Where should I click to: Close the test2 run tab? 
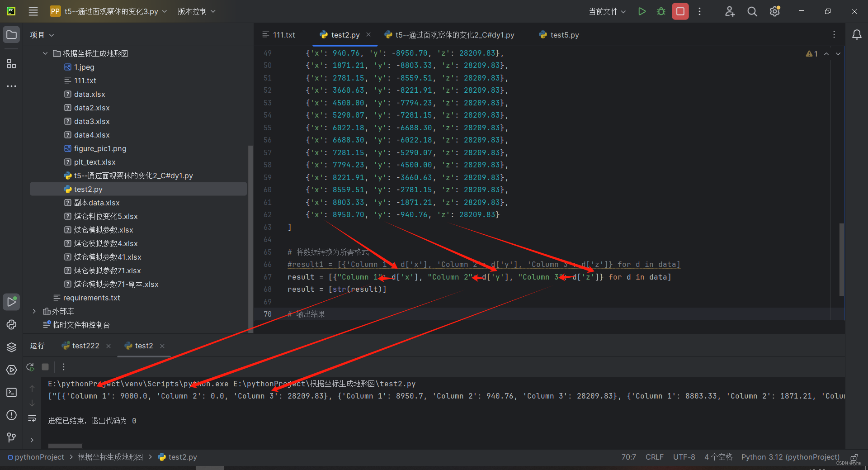click(x=162, y=346)
